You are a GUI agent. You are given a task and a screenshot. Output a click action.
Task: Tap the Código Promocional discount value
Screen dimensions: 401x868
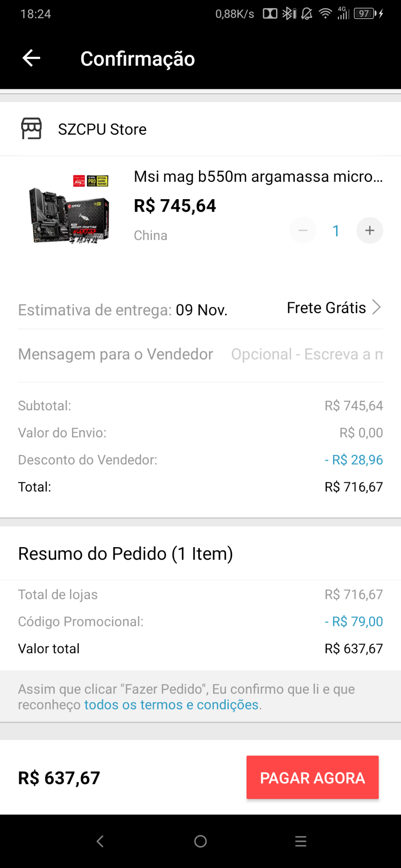click(353, 621)
